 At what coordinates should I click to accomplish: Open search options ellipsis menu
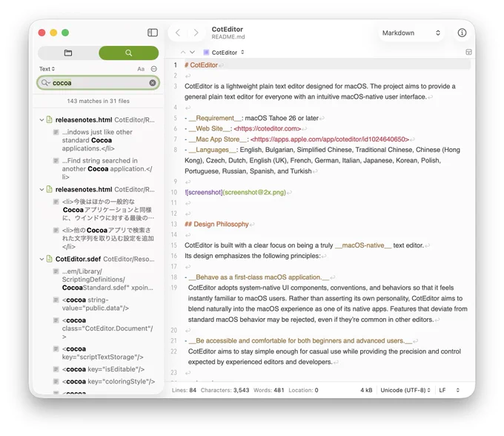[x=154, y=69]
